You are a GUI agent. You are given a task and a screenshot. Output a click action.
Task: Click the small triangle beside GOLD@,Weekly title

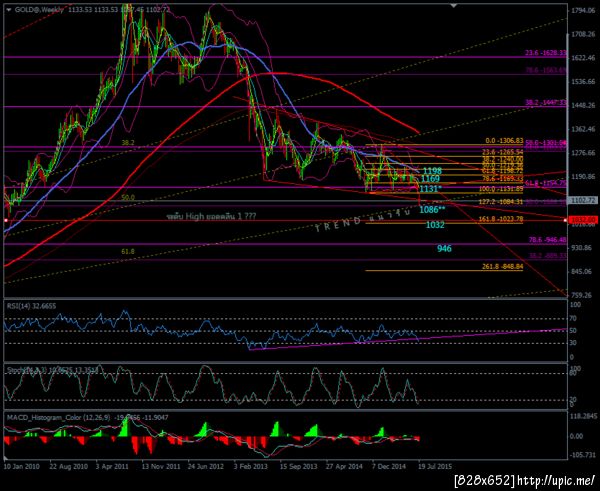coord(9,10)
